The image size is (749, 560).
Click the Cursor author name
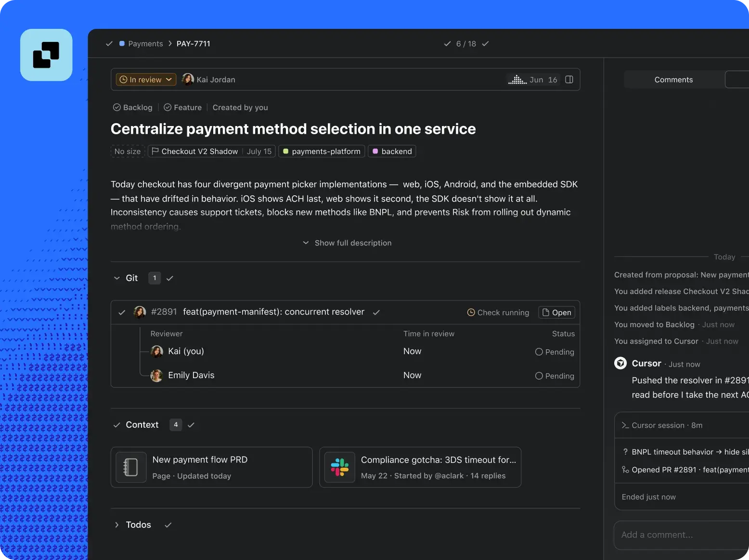(x=646, y=363)
